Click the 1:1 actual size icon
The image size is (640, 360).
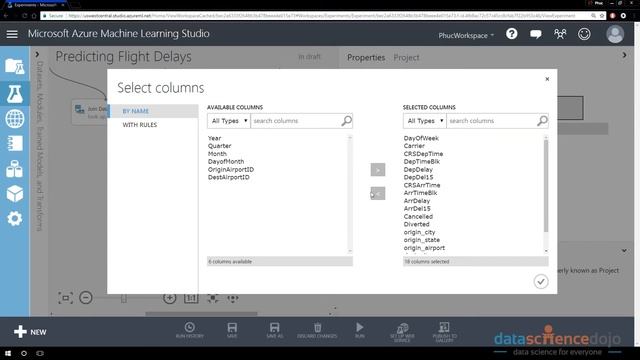[x=191, y=298]
